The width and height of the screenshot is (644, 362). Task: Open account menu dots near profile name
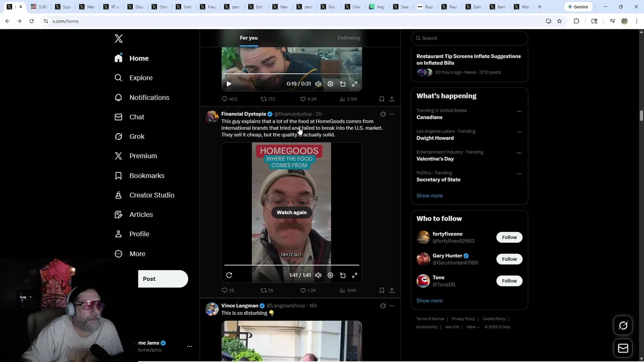tap(190, 346)
